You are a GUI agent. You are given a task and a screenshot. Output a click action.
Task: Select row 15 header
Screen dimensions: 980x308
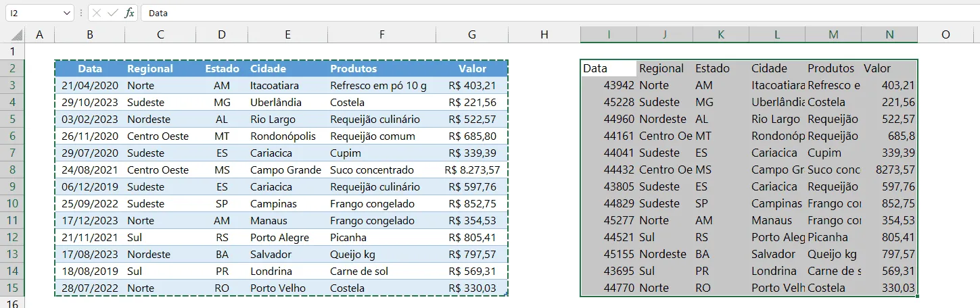click(x=12, y=288)
